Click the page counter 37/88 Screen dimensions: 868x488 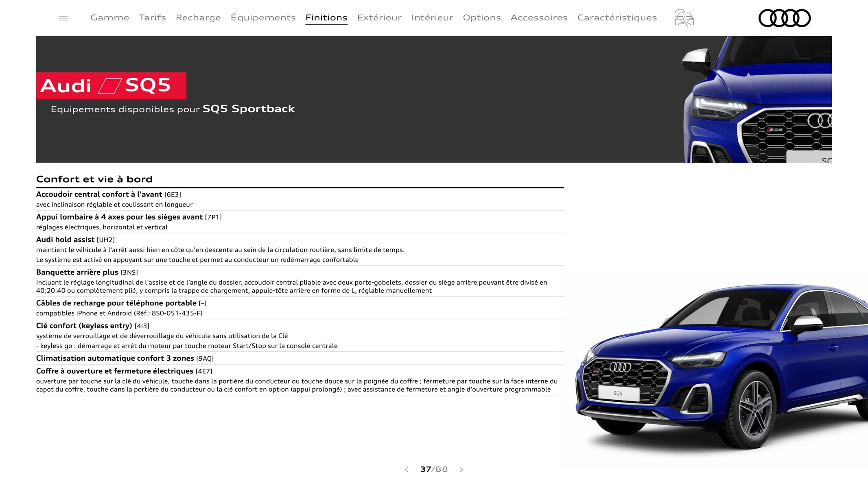434,469
